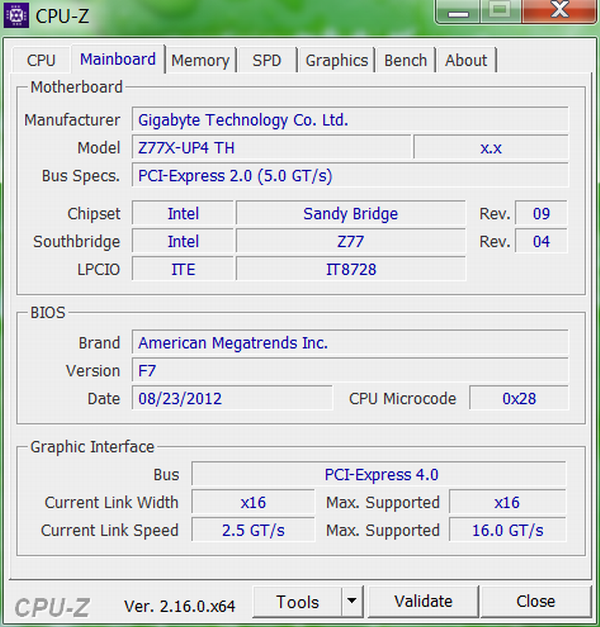The height and width of the screenshot is (627, 600).
Task: Click the graphic bus value PCI-Express 4.0
Action: [x=379, y=475]
